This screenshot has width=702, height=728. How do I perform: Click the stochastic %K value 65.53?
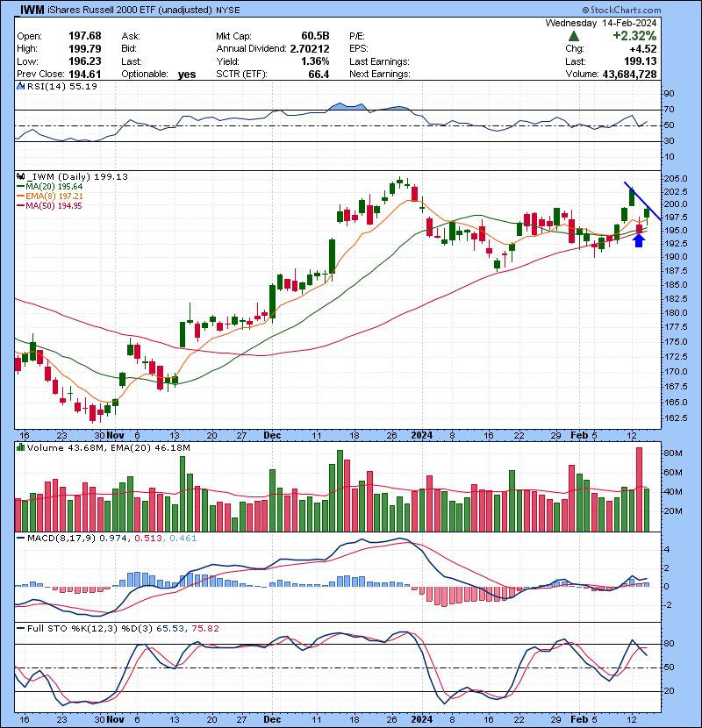tap(169, 629)
